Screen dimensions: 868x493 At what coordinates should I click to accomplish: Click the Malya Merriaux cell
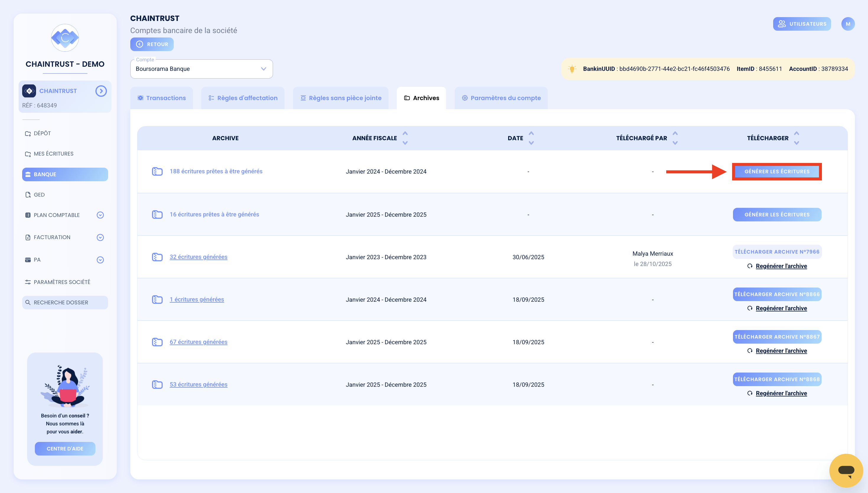653,254
